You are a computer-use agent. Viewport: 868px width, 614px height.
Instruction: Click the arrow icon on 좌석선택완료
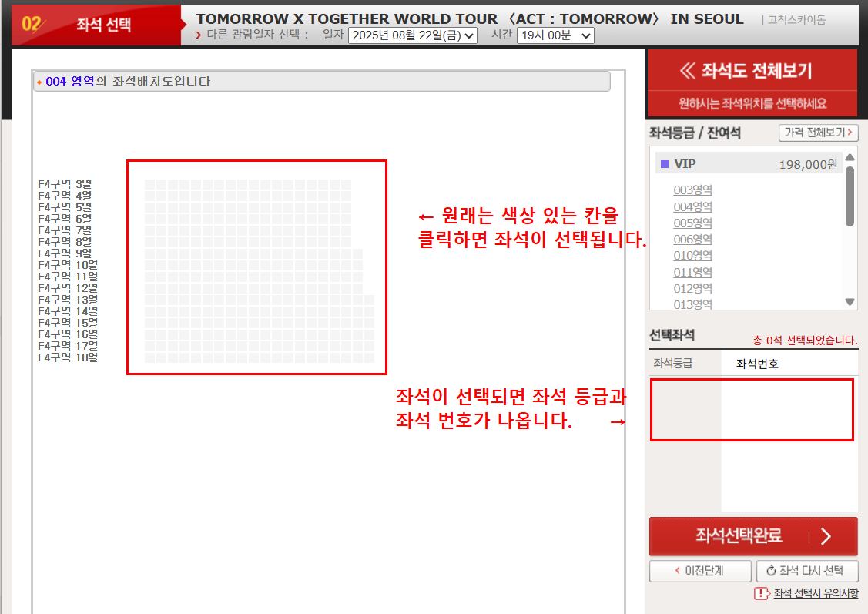pos(826,536)
